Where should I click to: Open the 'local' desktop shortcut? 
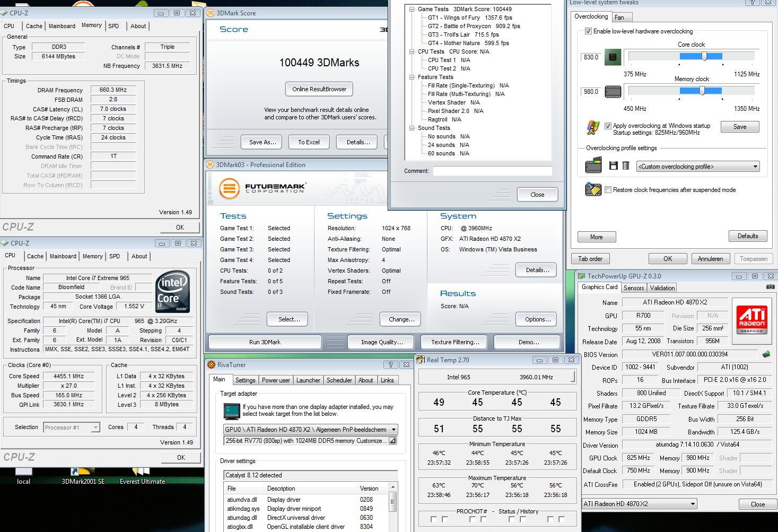[23, 476]
